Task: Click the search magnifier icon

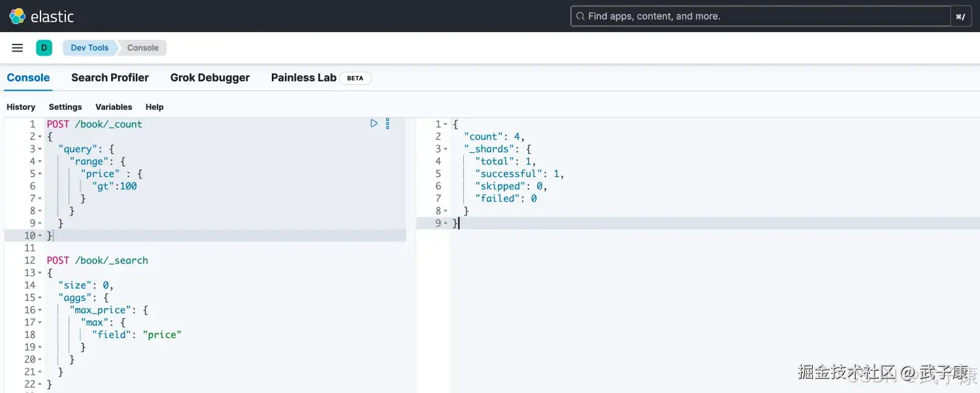Action: [x=580, y=16]
